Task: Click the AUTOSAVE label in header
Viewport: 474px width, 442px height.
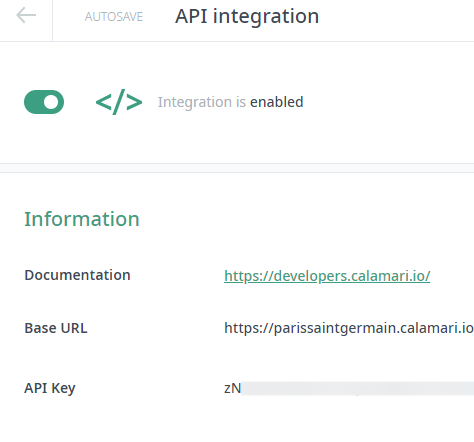Action: (114, 17)
